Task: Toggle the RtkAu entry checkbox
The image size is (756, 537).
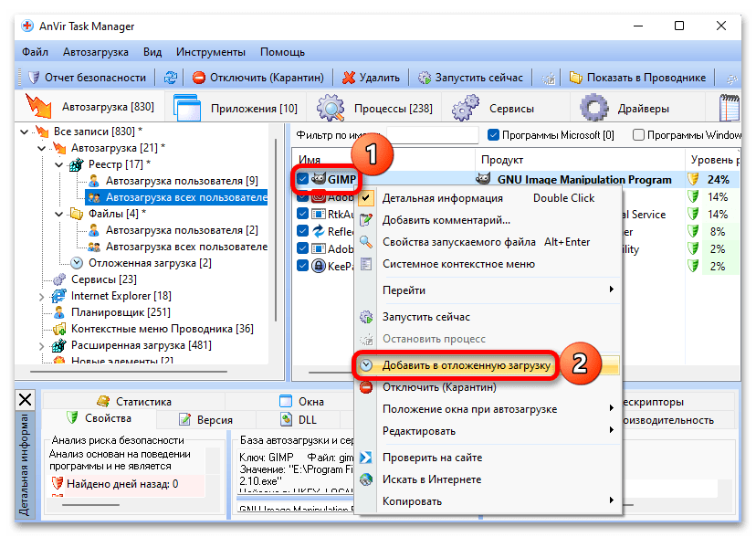Action: click(x=303, y=214)
